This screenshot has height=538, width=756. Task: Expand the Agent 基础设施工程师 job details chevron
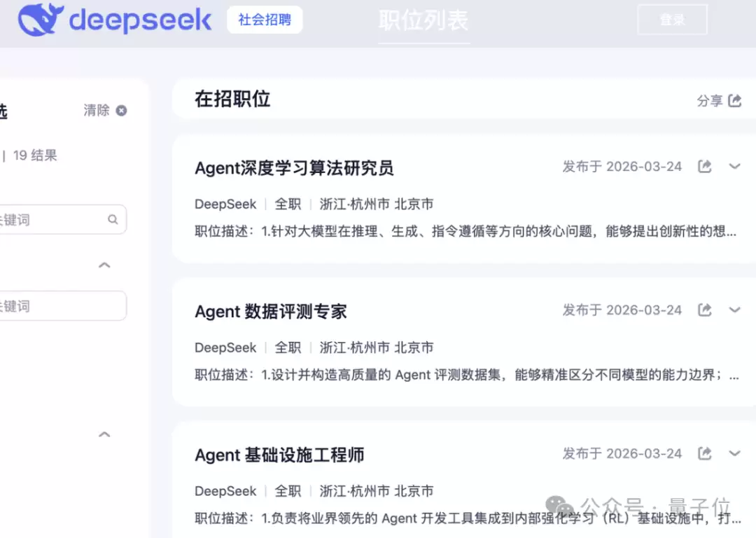(735, 453)
